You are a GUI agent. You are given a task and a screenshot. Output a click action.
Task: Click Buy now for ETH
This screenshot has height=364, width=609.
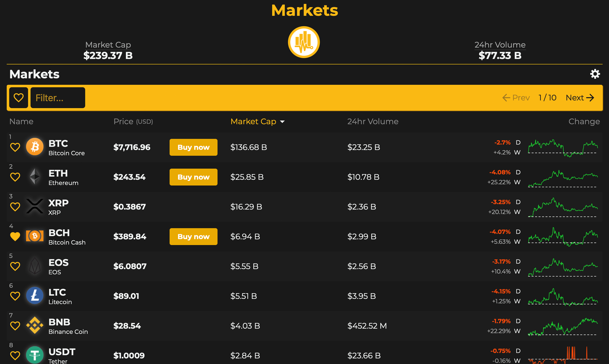(x=193, y=177)
